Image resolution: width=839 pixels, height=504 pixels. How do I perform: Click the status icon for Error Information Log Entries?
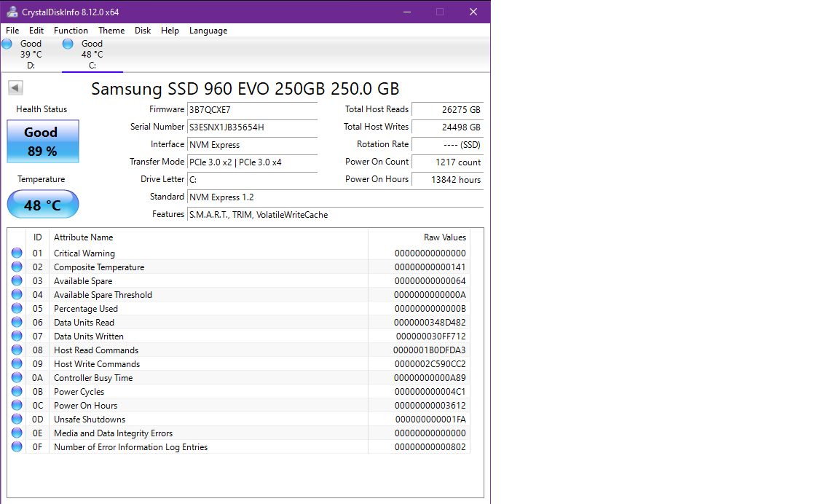click(x=17, y=446)
